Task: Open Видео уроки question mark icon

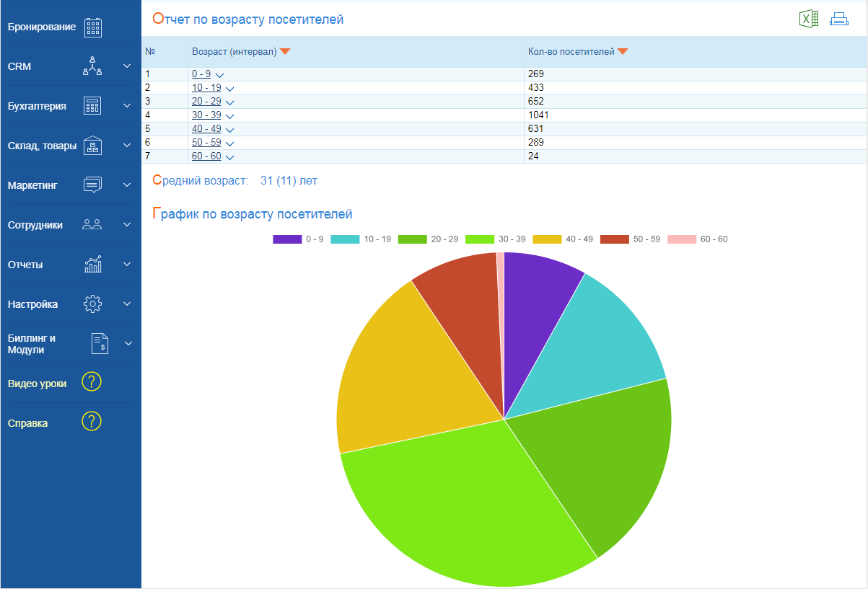Action: point(92,383)
